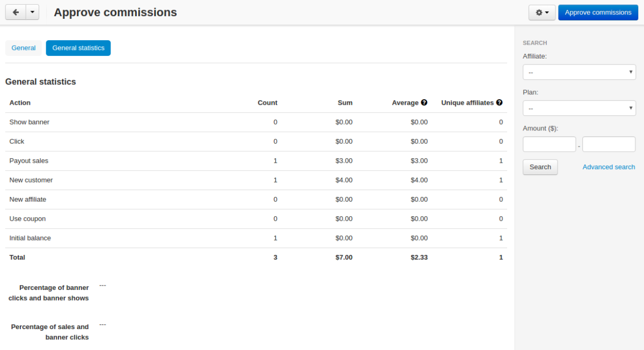Click the Payout sales row label

(x=29, y=161)
